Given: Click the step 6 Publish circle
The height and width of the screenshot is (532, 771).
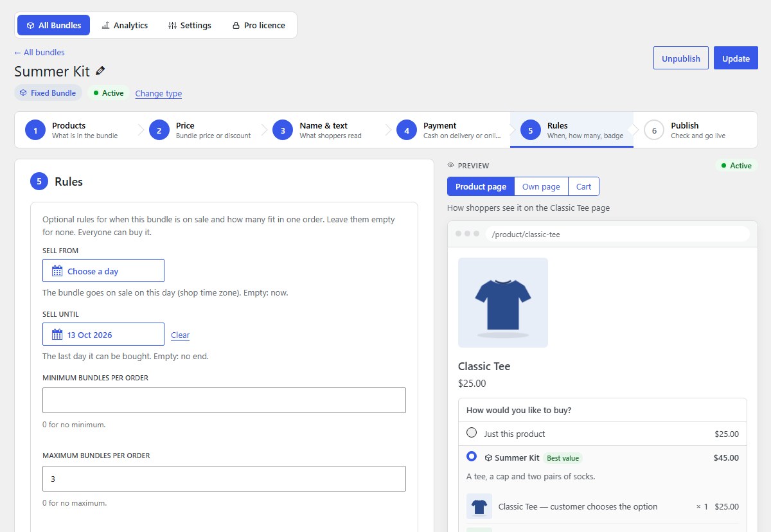Looking at the screenshot, I should pos(654,130).
